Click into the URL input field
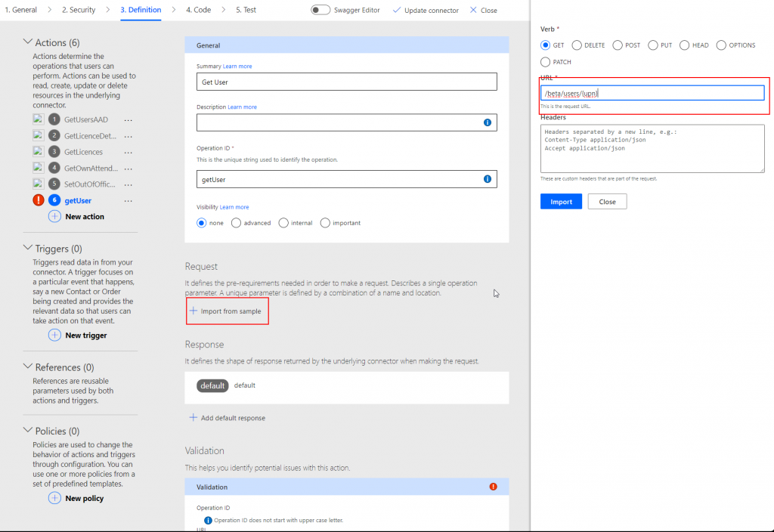The width and height of the screenshot is (774, 532). [652, 93]
